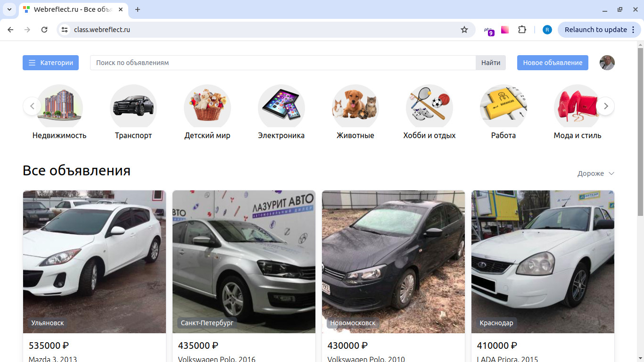Image resolution: width=644 pixels, height=362 pixels.
Task: View site information icon in address bar
Action: pyautogui.click(x=65, y=30)
